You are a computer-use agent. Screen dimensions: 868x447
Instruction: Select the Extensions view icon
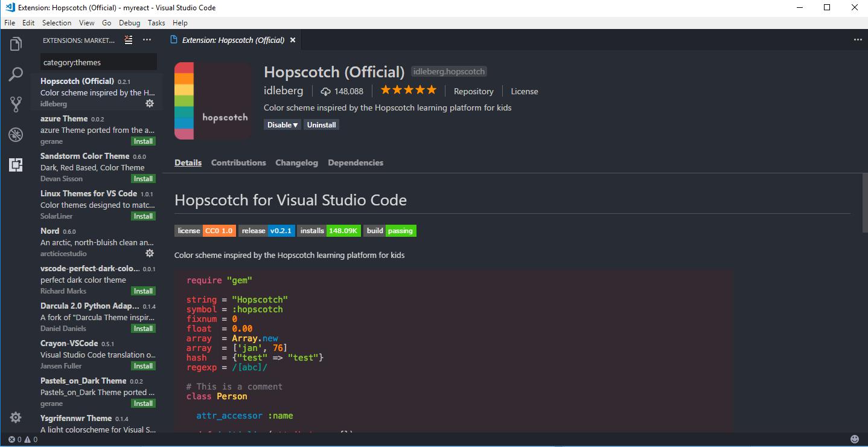click(x=16, y=164)
